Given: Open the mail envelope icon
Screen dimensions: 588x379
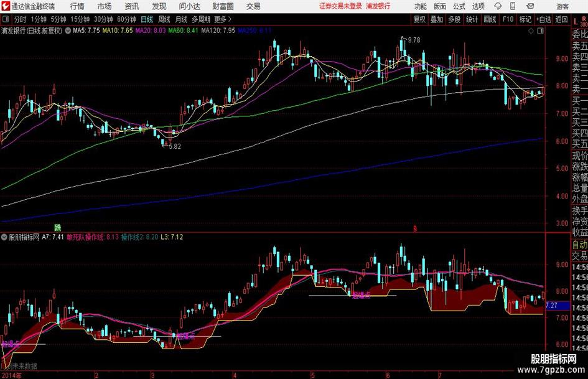Looking at the screenshot, I should coord(530,6).
